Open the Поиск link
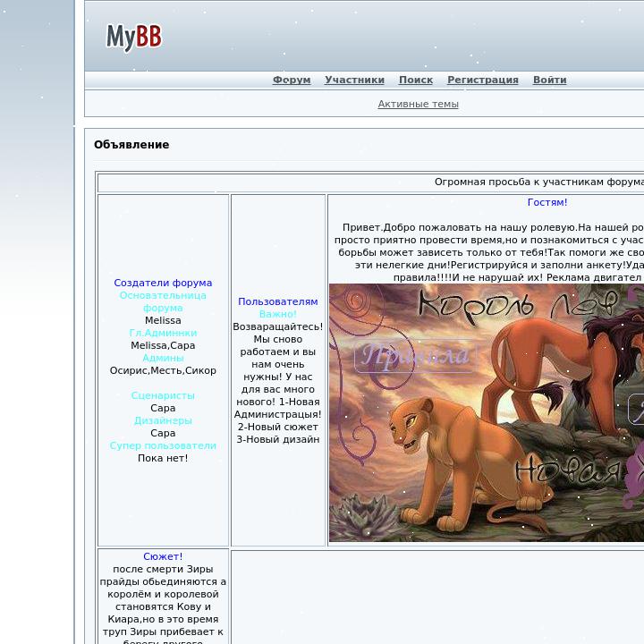 tap(416, 80)
